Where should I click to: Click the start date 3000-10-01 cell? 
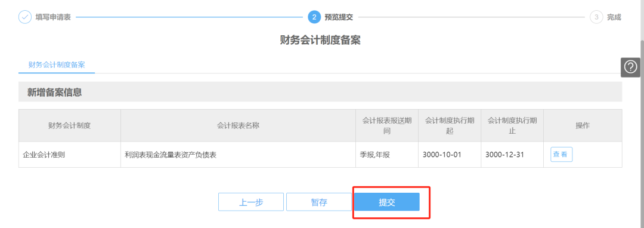450,155
